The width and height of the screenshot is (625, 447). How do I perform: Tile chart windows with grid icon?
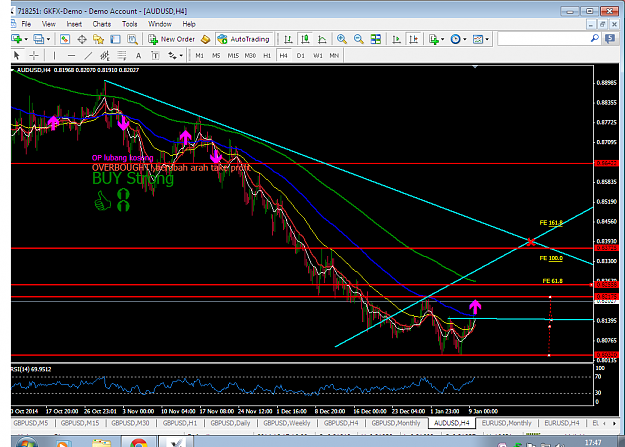tap(375, 39)
